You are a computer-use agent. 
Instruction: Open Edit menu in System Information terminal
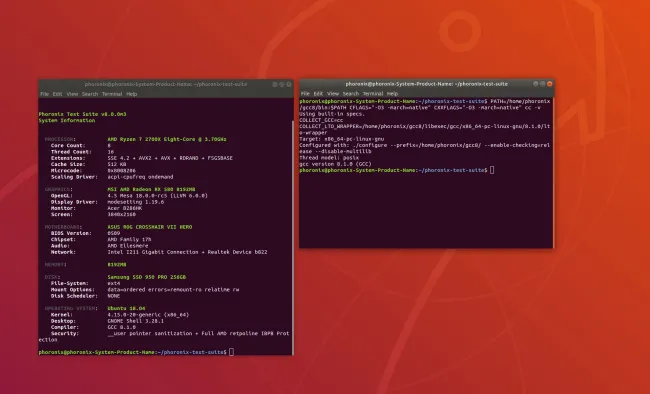pos(57,94)
